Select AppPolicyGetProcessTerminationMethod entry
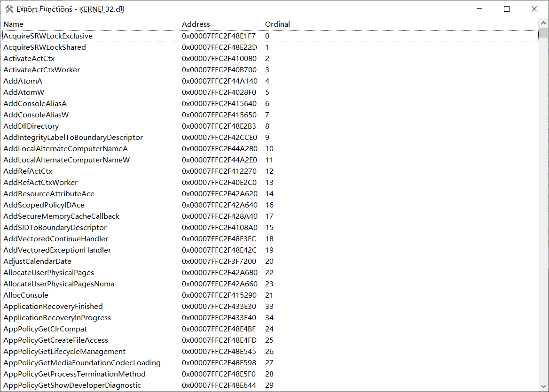This screenshot has height=392, width=549. pos(270,374)
